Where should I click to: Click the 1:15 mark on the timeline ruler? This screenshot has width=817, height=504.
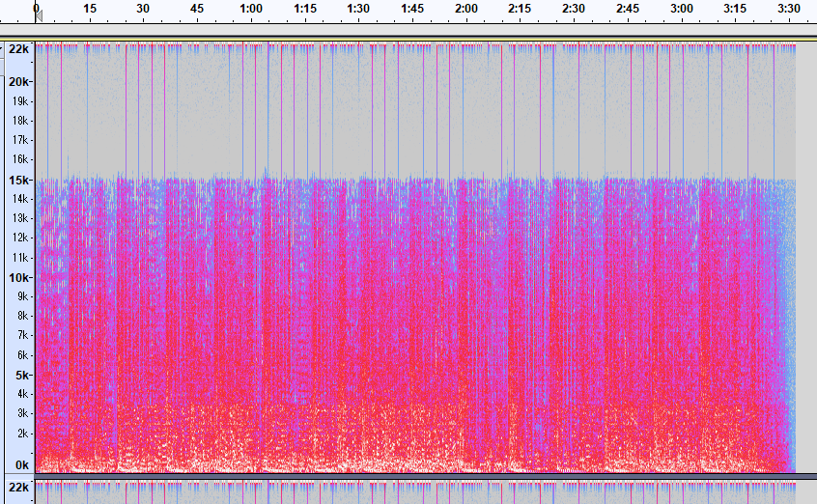pos(305,9)
